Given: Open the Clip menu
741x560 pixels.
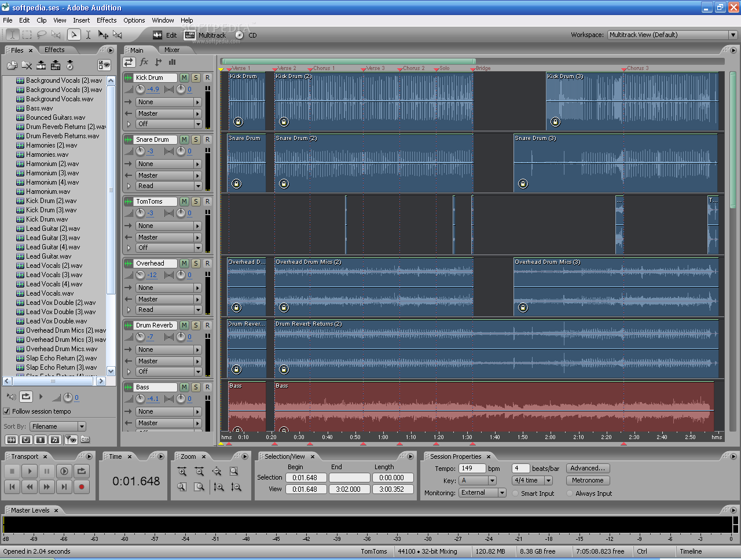Looking at the screenshot, I should (42, 20).
